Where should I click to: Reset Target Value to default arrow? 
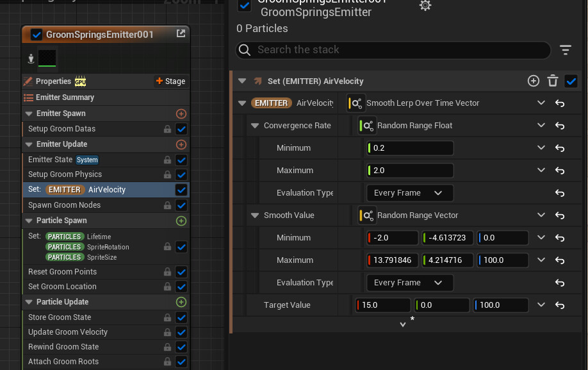tap(560, 305)
